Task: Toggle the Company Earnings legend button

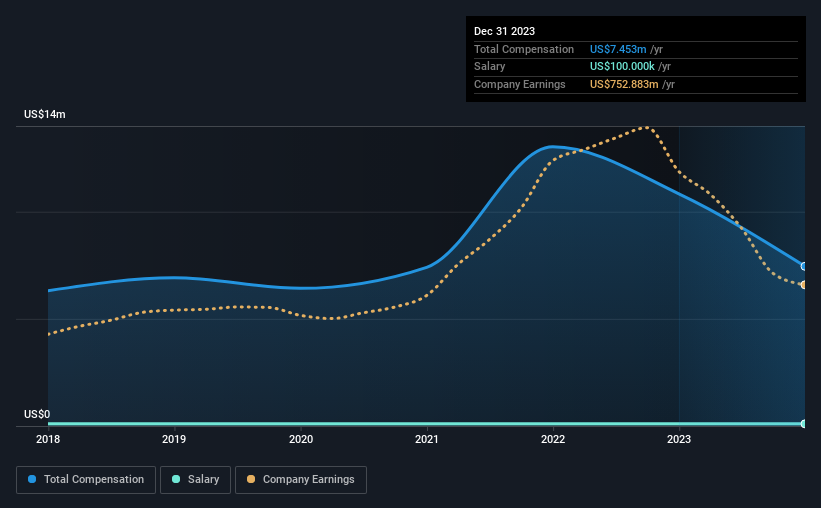Action: point(301,480)
